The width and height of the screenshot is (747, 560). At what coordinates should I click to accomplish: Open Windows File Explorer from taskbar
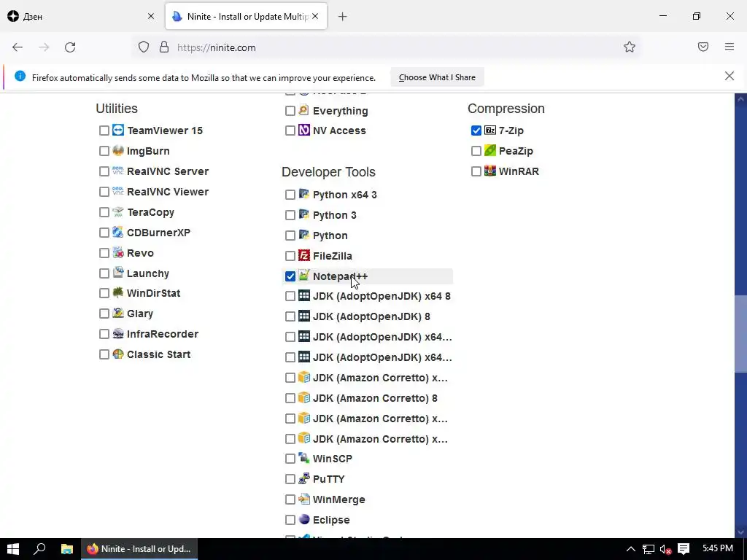(66, 549)
